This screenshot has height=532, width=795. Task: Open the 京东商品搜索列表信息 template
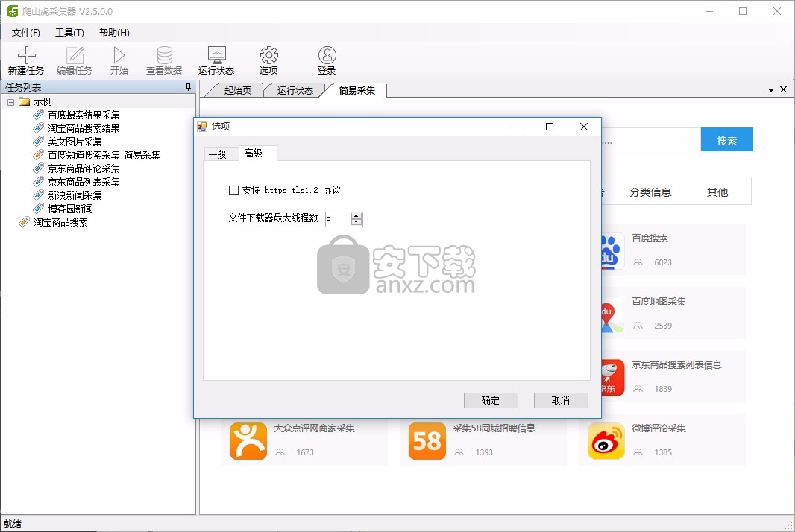[673, 376]
